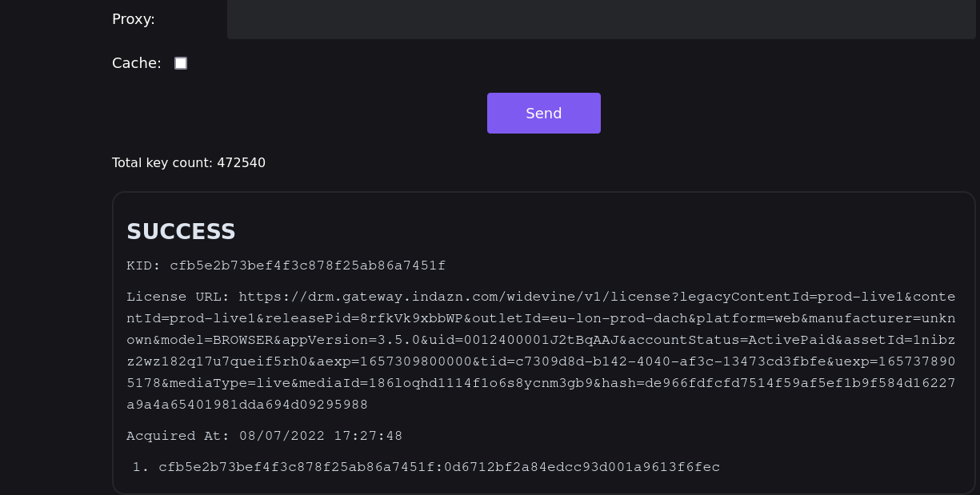This screenshot has height=495, width=980.
Task: Click the 472540 key count number
Action: tap(241, 163)
